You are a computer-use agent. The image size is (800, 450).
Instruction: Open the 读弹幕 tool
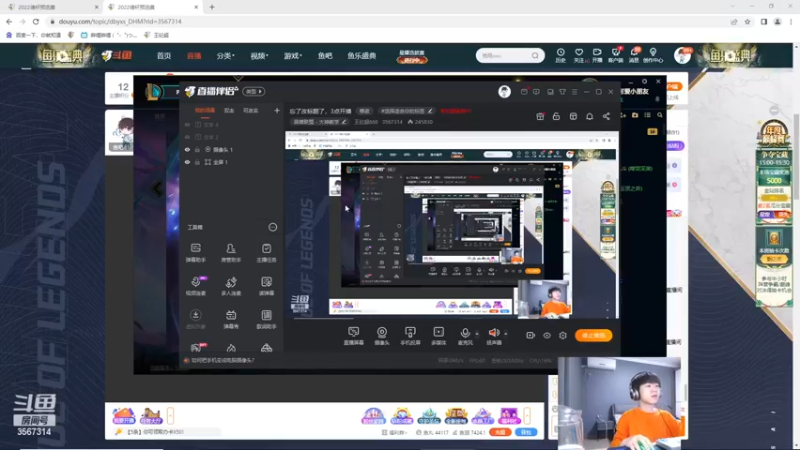[266, 286]
